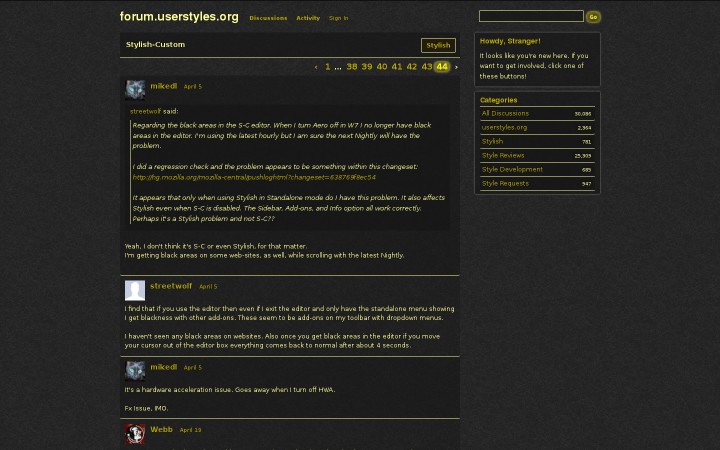The height and width of the screenshot is (450, 720).
Task: Click Style Reviews count 25,303
Action: (583, 156)
